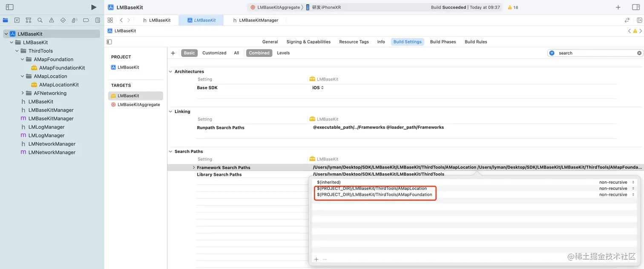The image size is (644, 269).
Task: Select AMapFoundationKit framework in navigator
Action: (58, 68)
